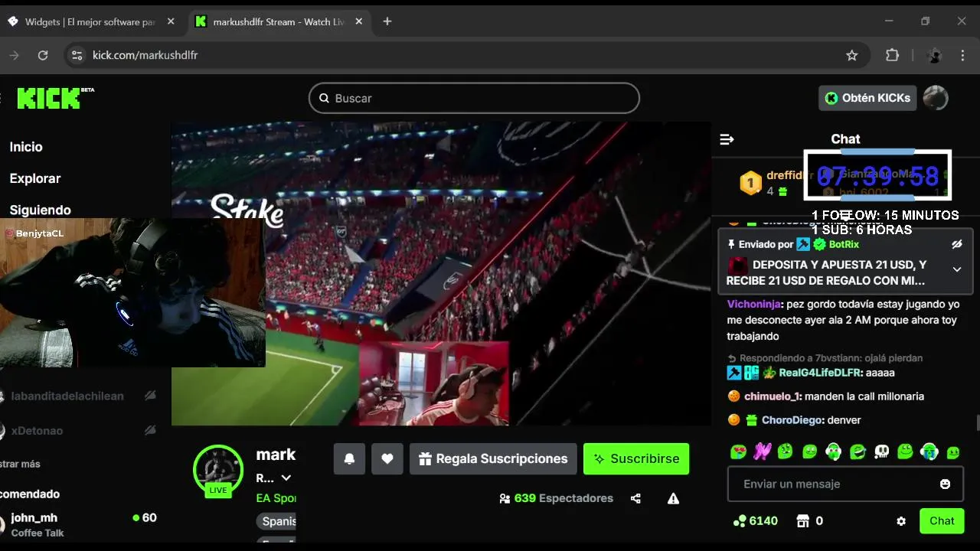Open Explorar in the sidebar
This screenshot has height=551, width=980.
35,178
